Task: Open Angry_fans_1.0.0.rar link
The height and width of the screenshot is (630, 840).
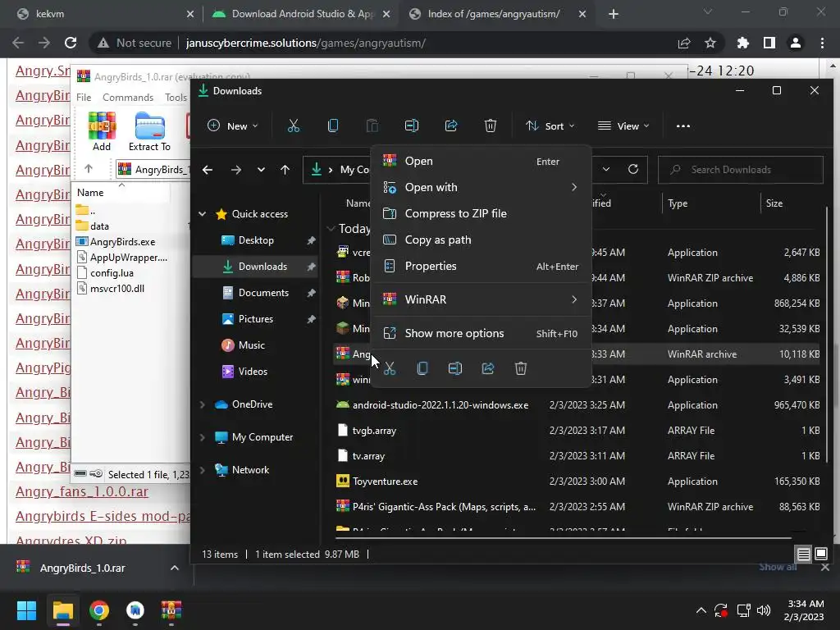Action: coord(81,492)
